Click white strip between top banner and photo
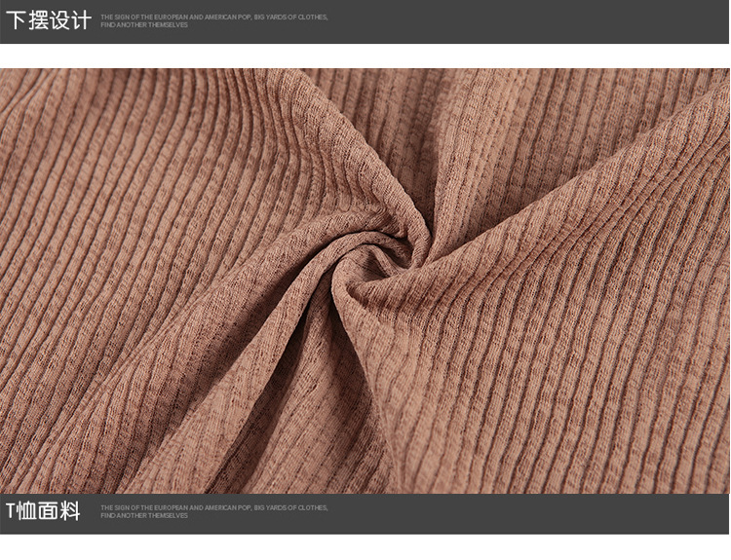 tap(365, 56)
